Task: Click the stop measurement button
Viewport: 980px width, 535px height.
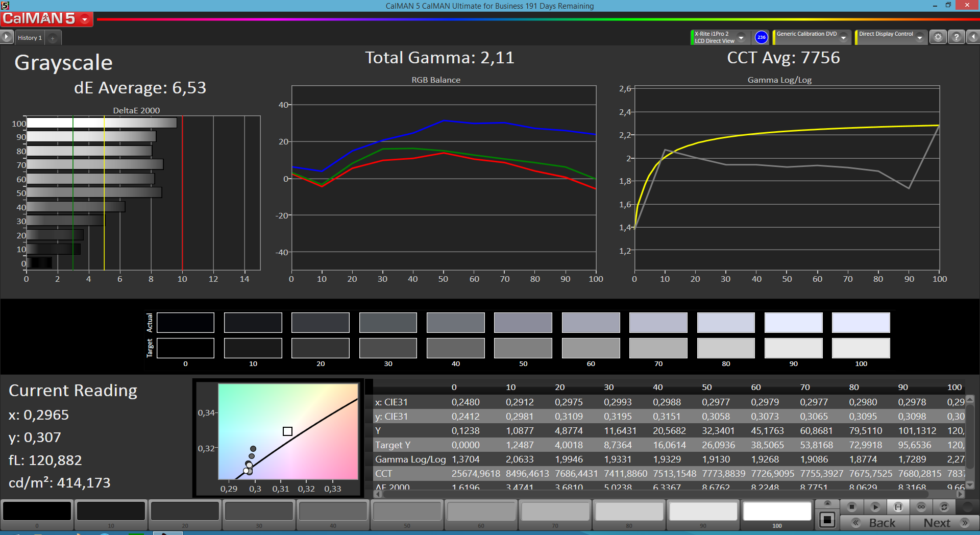Action: [851, 507]
